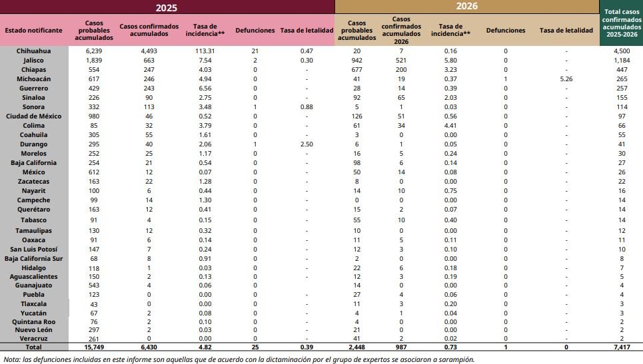Click the 2026 year header banner
This screenshot has width=643, height=364.
[466, 8]
